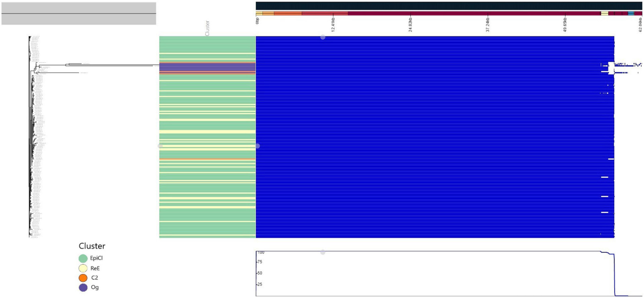Click the 62.06kb axis label

[x=640, y=25]
